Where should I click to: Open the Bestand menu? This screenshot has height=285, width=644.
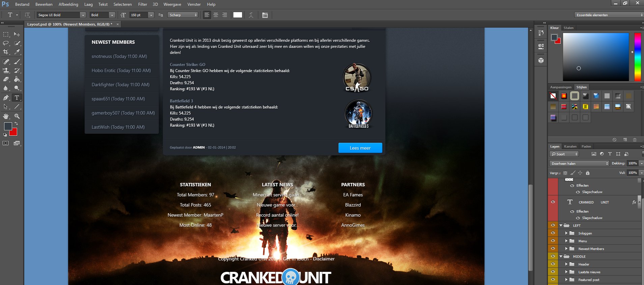(x=22, y=4)
